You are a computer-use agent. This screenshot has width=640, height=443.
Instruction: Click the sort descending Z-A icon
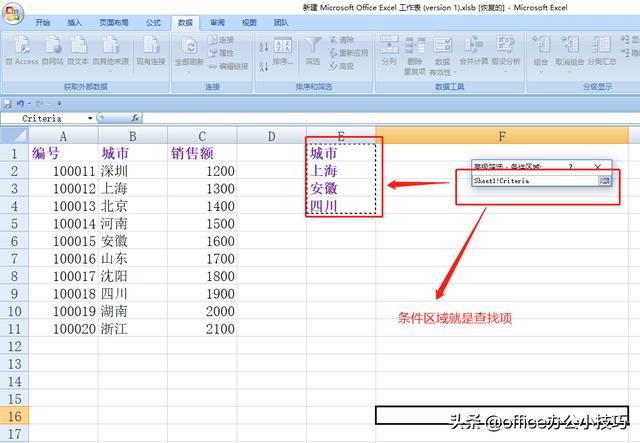pyautogui.click(x=264, y=66)
